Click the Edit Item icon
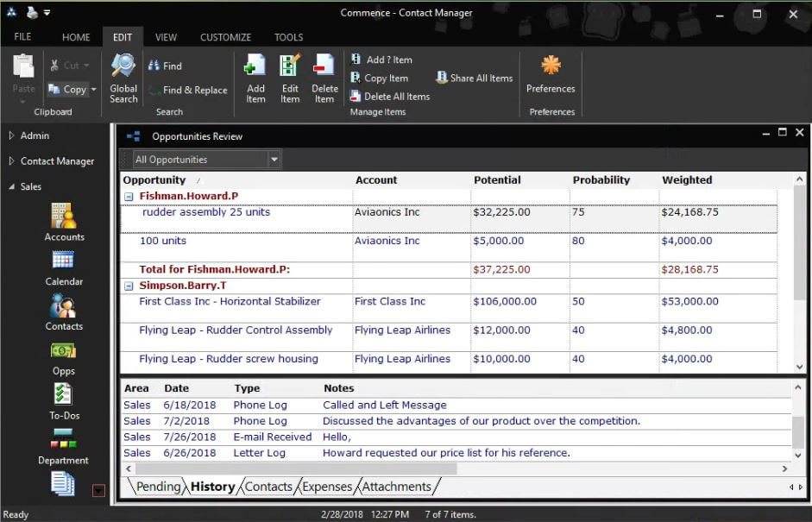812x522 pixels. 290,79
